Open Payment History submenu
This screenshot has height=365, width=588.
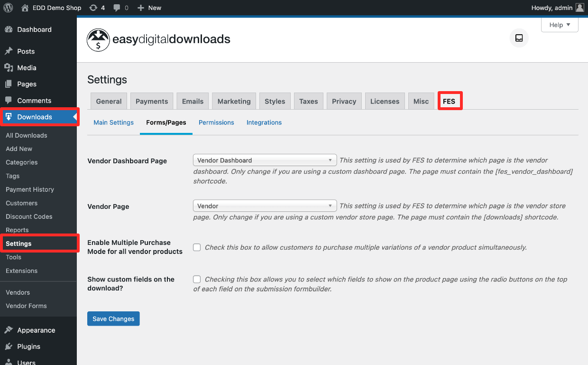click(30, 189)
